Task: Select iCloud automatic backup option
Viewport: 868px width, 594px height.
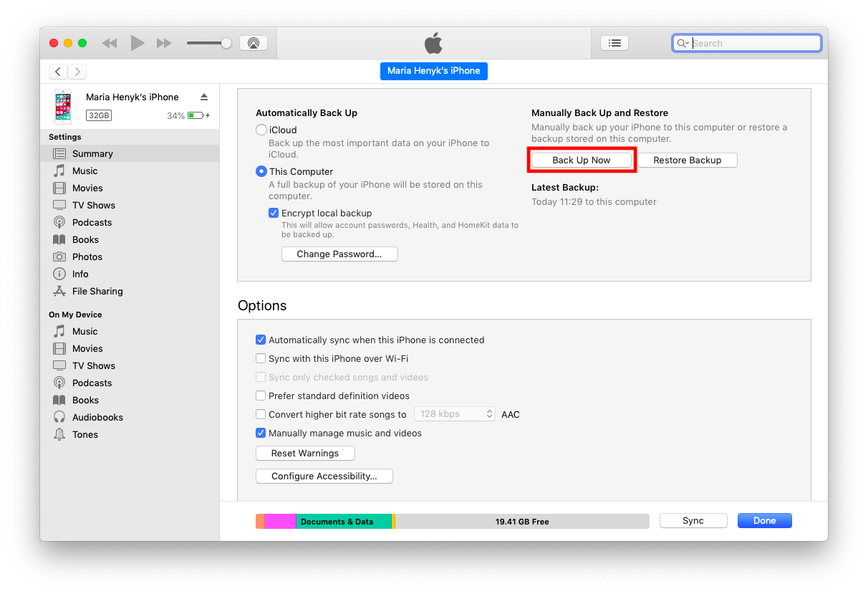Action: (261, 130)
